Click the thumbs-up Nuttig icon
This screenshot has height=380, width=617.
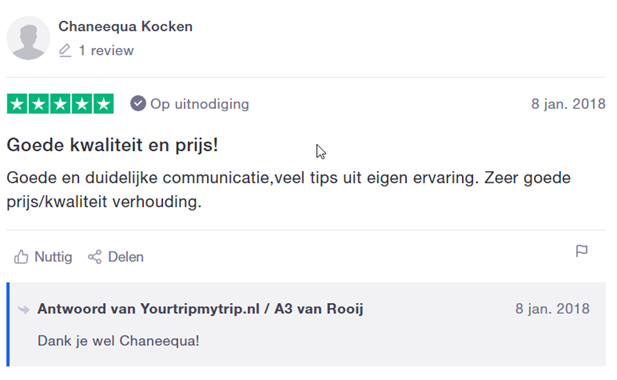click(x=21, y=257)
